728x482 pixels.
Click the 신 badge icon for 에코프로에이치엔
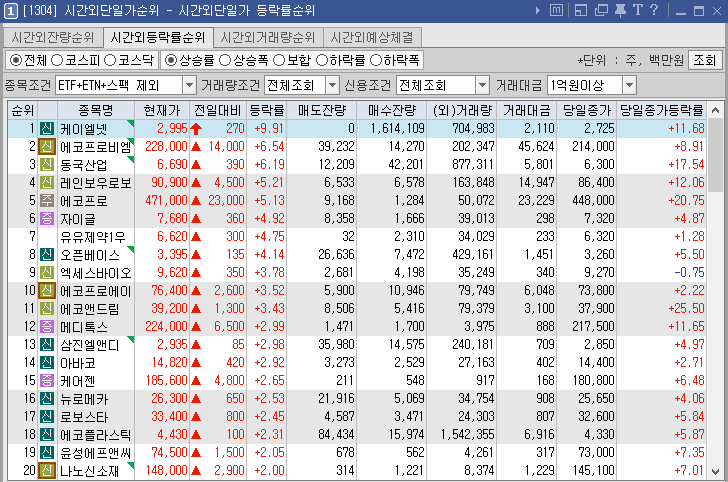point(46,291)
